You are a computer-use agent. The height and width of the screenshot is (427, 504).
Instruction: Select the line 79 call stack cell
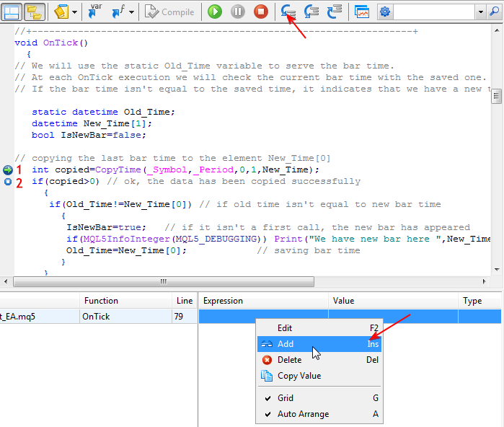(185, 317)
